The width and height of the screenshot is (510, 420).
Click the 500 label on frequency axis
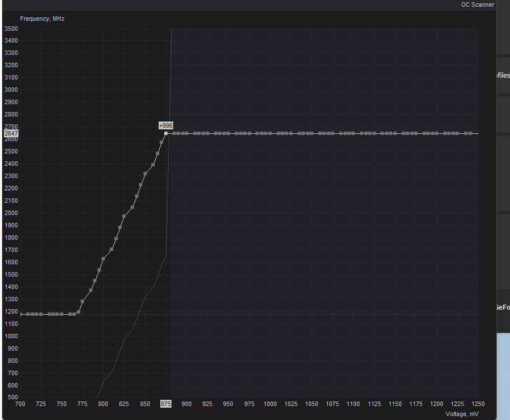point(11,398)
